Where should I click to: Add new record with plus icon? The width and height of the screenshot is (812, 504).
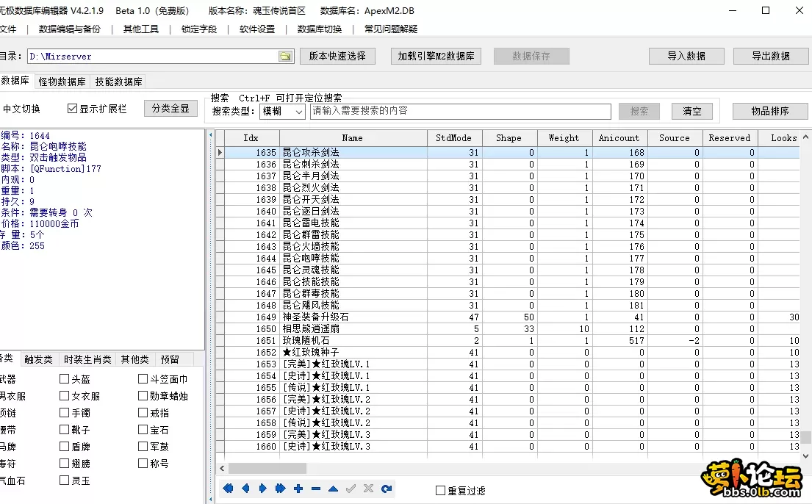tap(298, 488)
